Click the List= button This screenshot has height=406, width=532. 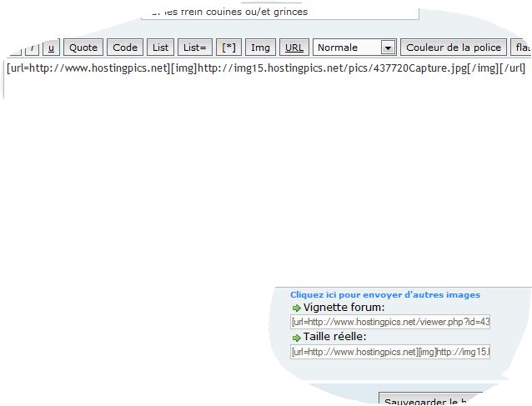pos(195,48)
